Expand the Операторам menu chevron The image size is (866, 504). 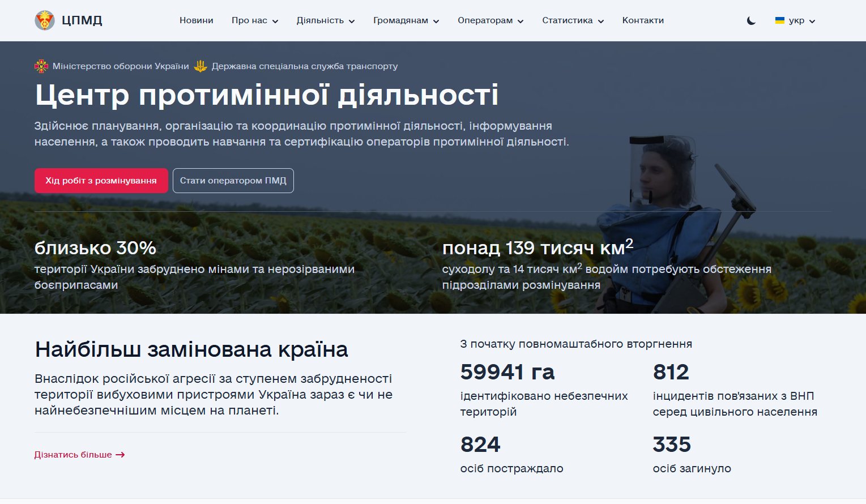pyautogui.click(x=521, y=21)
